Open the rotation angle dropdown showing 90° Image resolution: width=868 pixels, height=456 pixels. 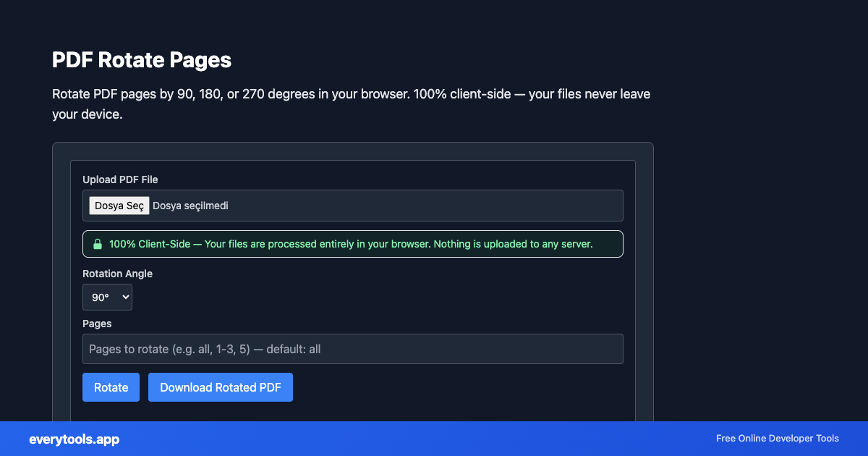tap(107, 297)
